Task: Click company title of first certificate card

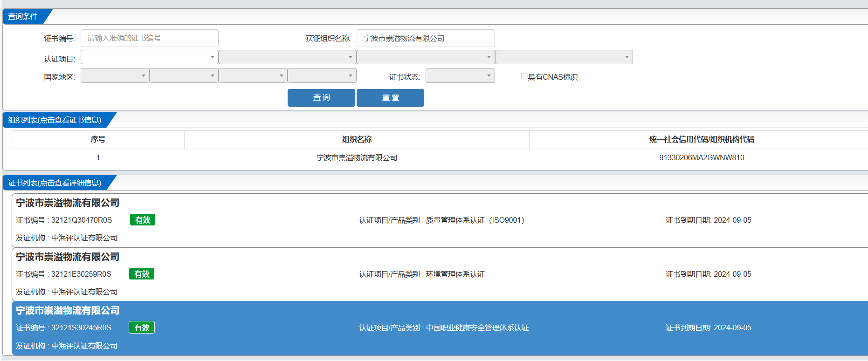Action: tap(68, 203)
